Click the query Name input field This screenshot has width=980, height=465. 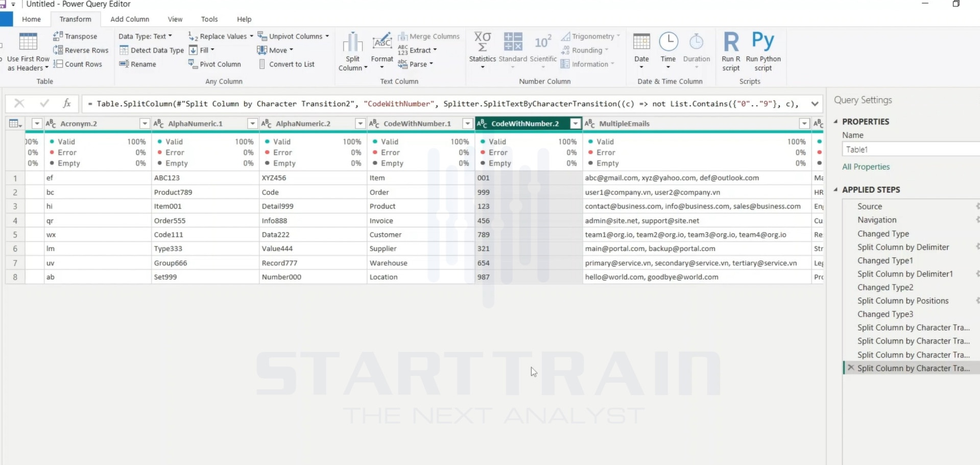pos(911,149)
